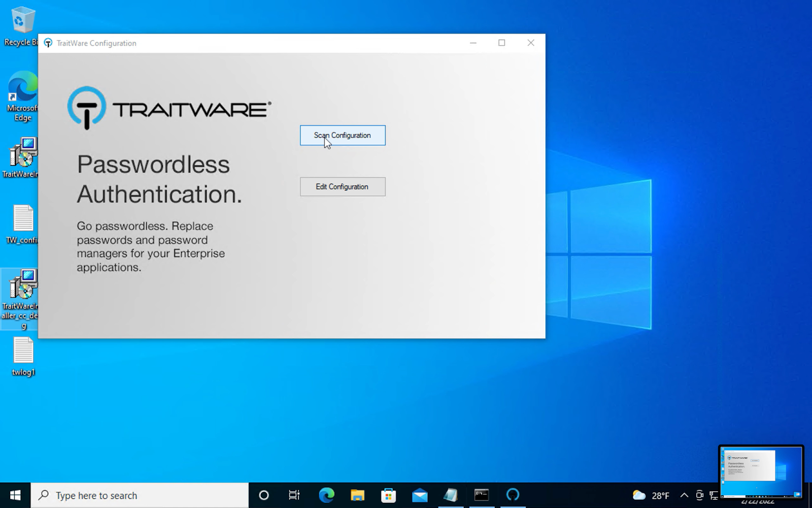Open the weather widget showing 28°F
This screenshot has width=812, height=508.
click(x=651, y=495)
